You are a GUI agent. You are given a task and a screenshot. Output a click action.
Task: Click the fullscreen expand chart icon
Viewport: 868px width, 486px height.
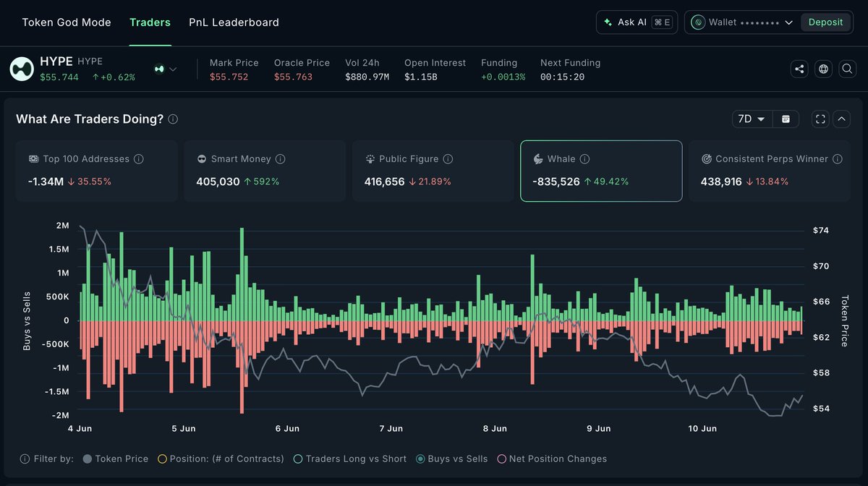click(820, 119)
